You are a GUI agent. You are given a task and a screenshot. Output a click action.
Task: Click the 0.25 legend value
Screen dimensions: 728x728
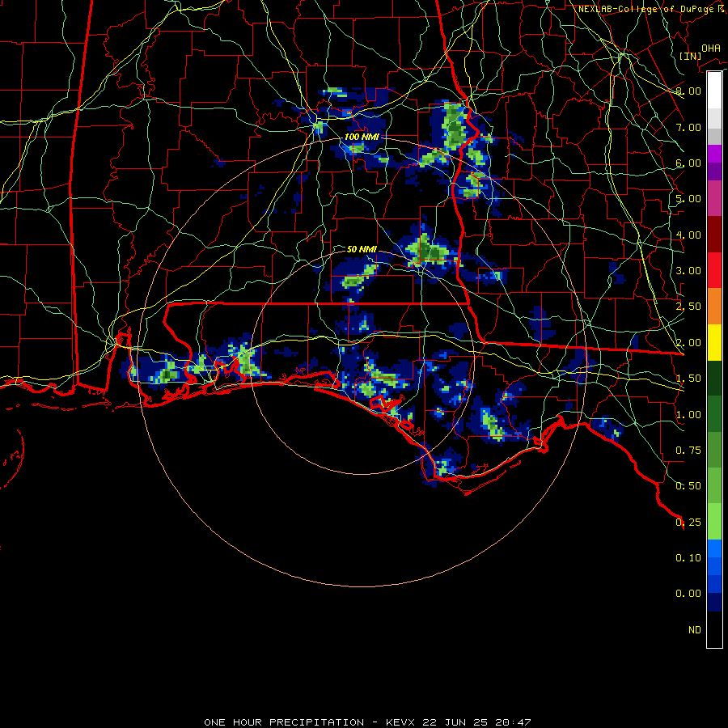click(x=688, y=523)
